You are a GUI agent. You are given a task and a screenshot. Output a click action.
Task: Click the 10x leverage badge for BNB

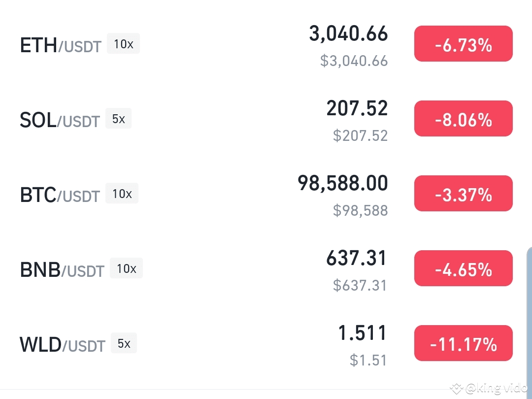pos(126,268)
